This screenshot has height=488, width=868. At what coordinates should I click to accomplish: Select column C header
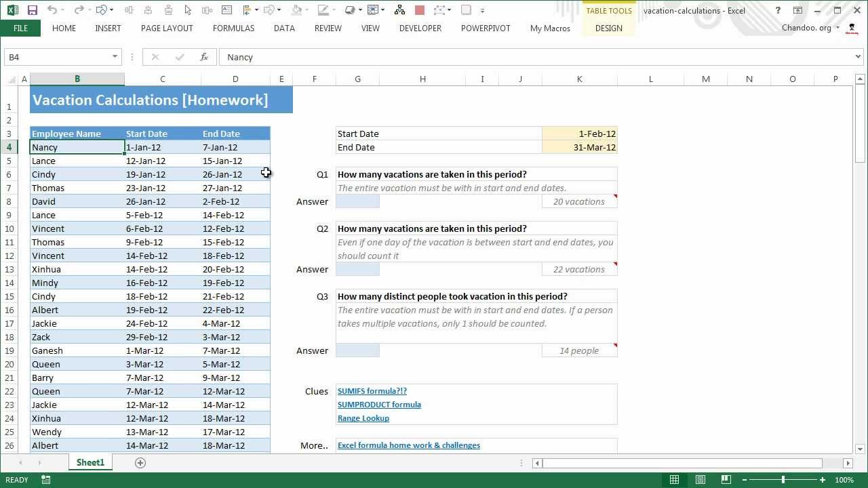coord(163,79)
